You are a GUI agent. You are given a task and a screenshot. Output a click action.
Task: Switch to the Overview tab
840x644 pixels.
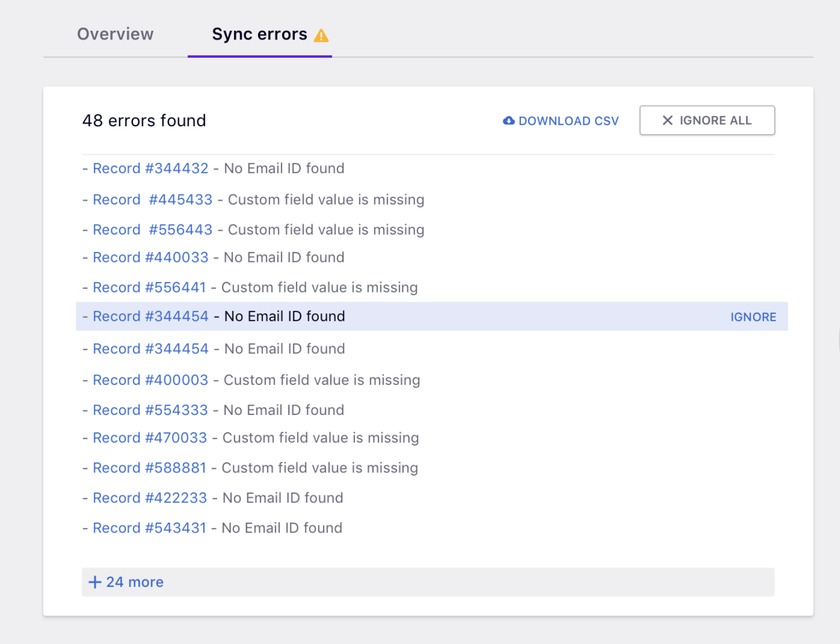click(115, 34)
